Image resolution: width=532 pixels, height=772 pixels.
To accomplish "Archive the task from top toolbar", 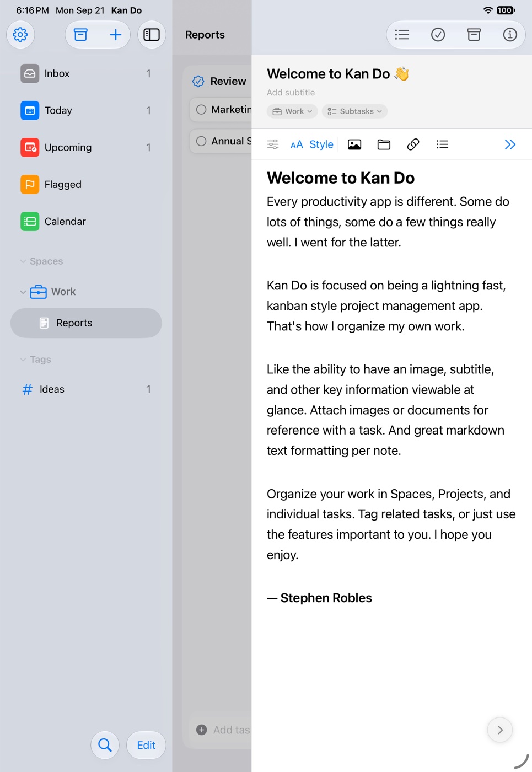I will coord(474,35).
